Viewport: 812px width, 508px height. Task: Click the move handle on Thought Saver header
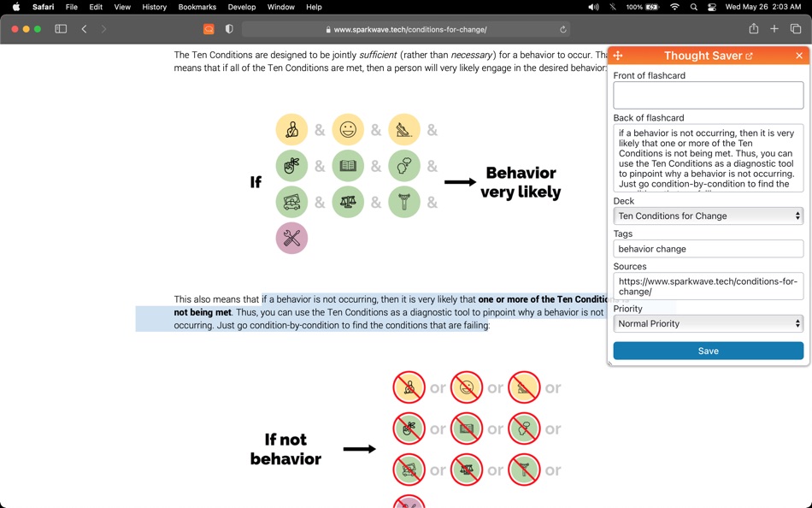pos(617,55)
